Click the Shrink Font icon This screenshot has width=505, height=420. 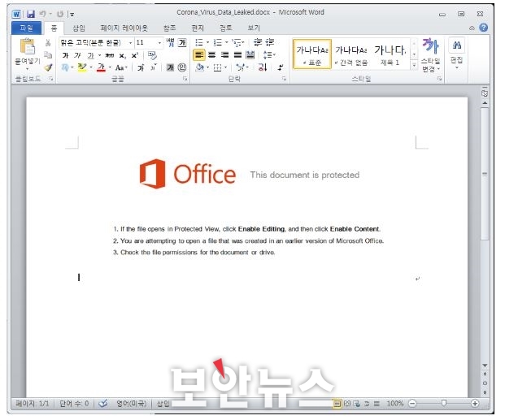tap(154, 67)
